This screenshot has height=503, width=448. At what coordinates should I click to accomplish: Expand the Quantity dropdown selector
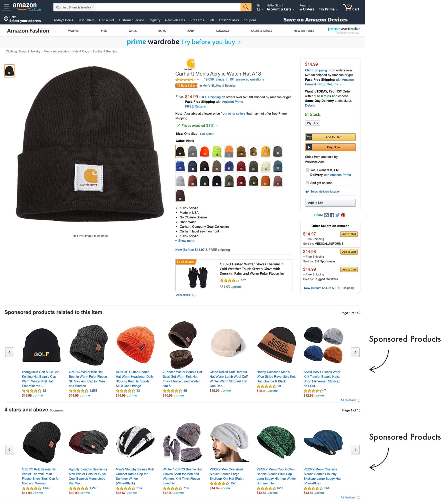pyautogui.click(x=312, y=123)
